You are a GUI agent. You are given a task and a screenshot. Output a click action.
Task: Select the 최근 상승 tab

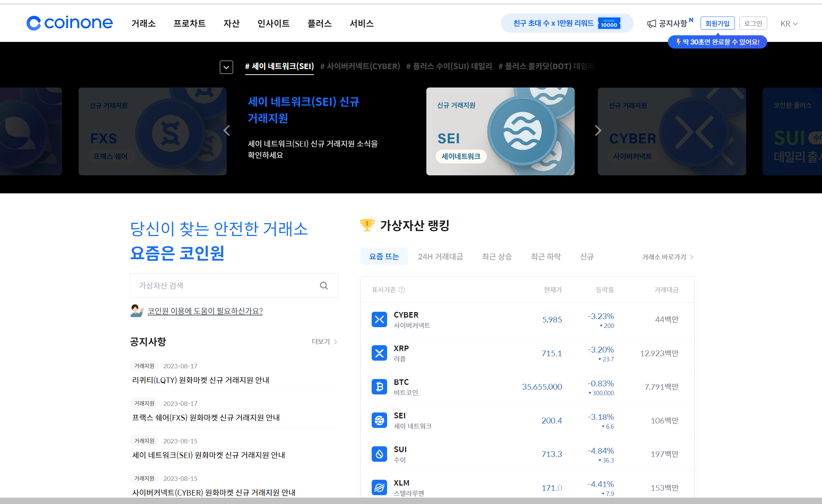pos(497,257)
